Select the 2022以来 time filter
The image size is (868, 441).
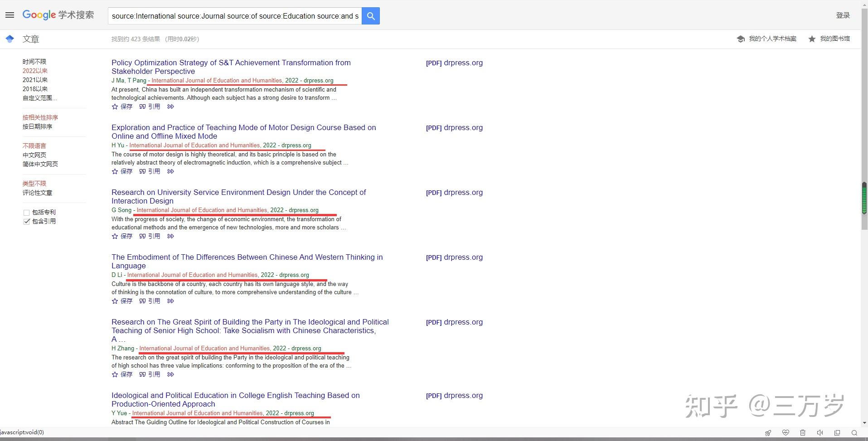click(35, 71)
